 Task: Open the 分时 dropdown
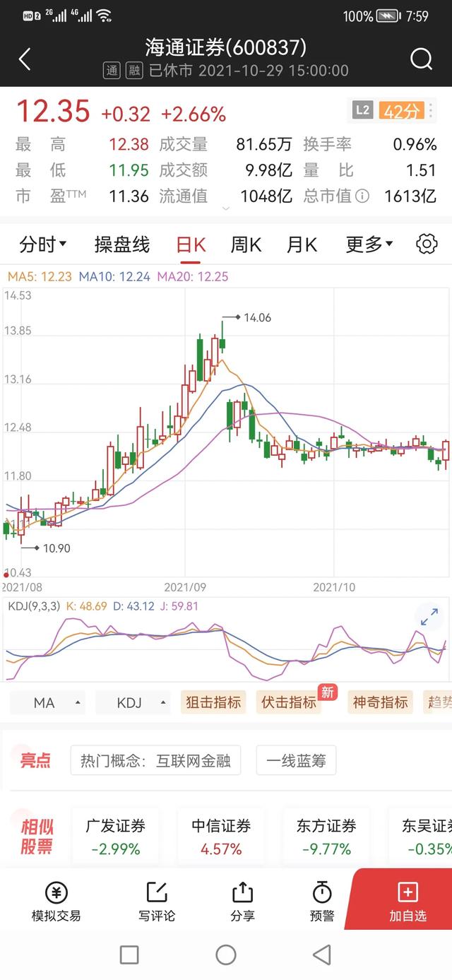[43, 244]
